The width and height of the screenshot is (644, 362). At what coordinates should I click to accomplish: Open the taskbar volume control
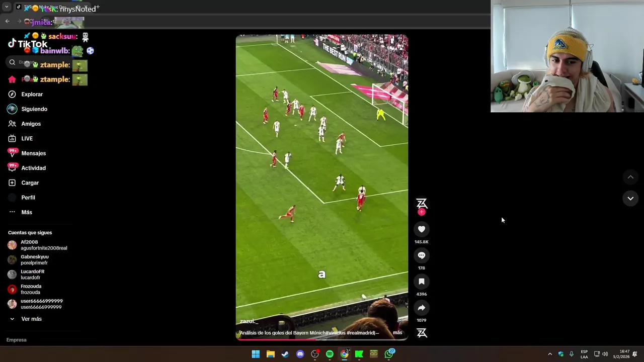click(605, 354)
